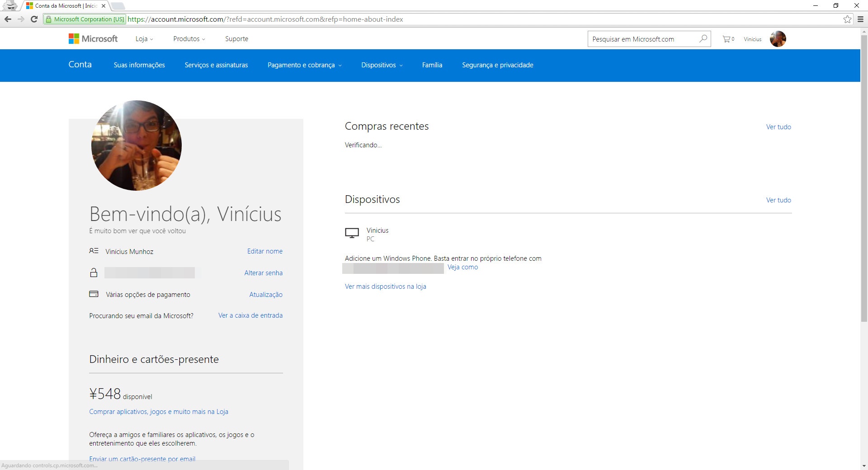Click the Vinícius Munhoz name text
This screenshot has width=868, height=470.
[129, 252]
